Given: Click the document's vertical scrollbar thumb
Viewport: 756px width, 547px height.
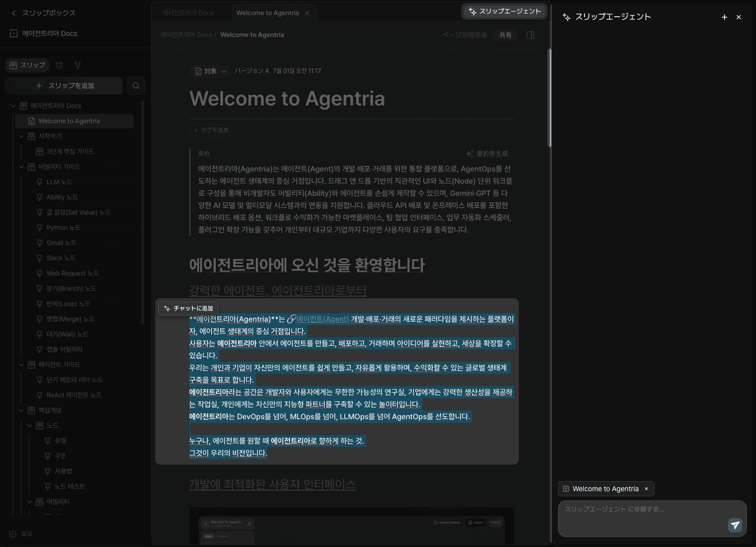Looking at the screenshot, I should click(x=549, y=99).
